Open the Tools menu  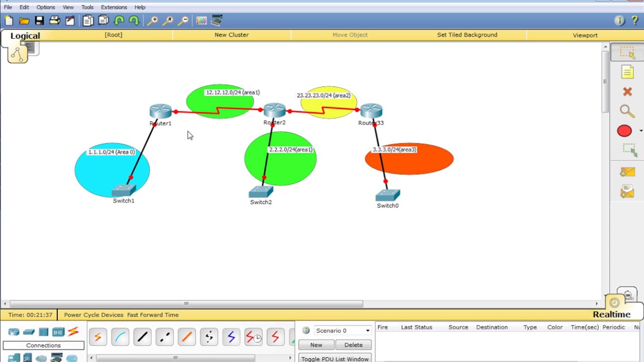coord(88,7)
